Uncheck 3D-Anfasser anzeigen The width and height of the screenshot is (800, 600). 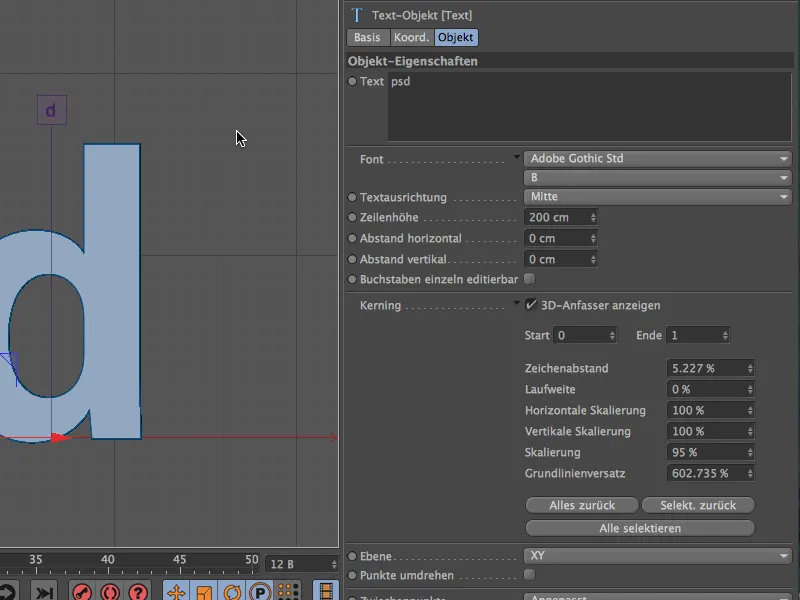[x=531, y=305]
